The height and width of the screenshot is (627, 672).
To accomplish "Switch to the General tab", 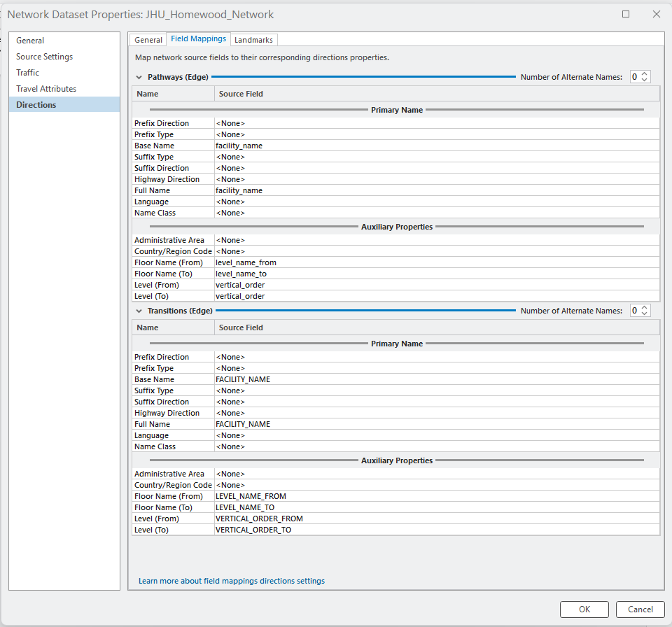I will (x=148, y=40).
